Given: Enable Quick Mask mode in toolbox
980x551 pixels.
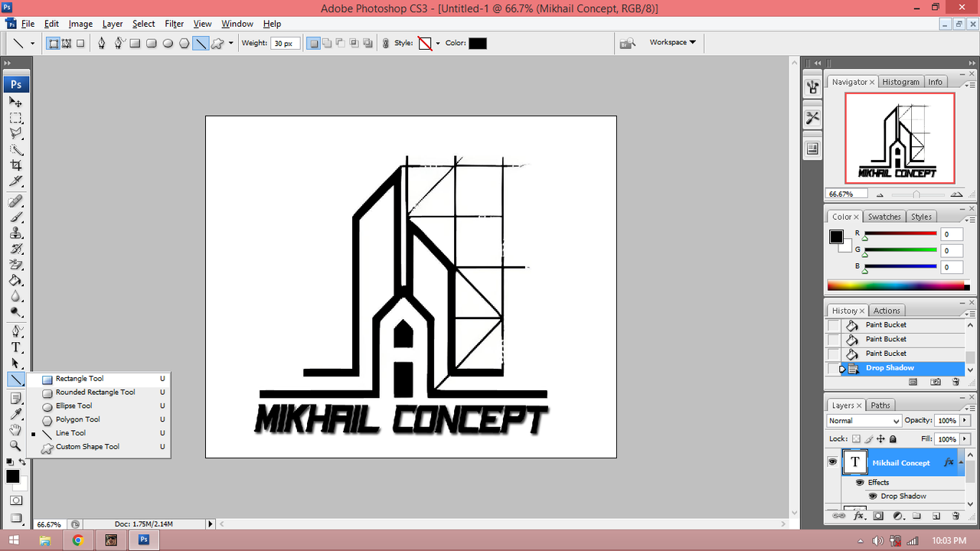Looking at the screenshot, I should [x=15, y=501].
